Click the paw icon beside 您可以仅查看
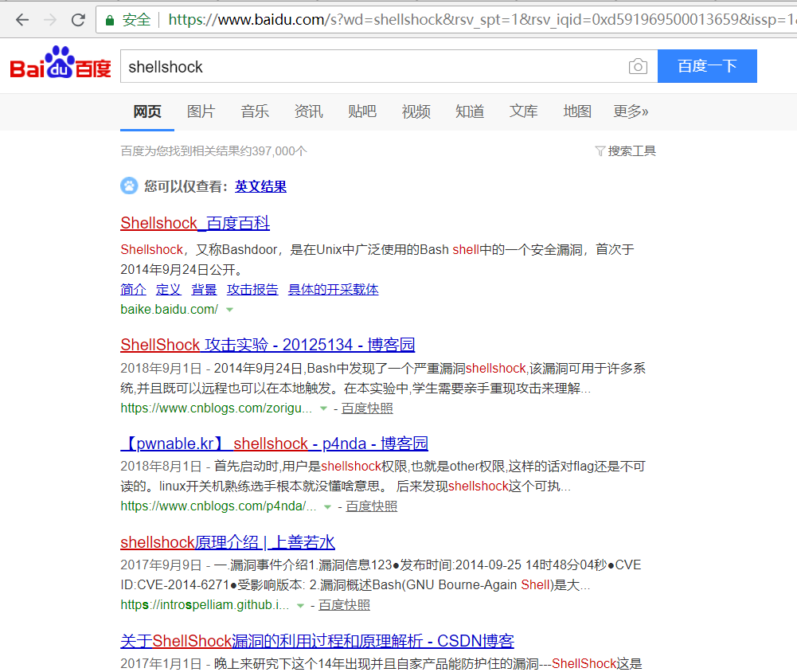 click(x=129, y=186)
